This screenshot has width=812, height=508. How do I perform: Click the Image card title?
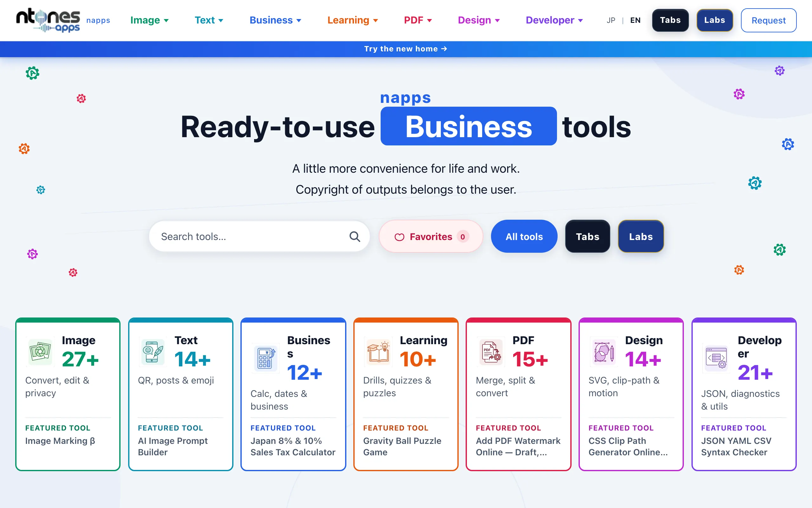79,340
